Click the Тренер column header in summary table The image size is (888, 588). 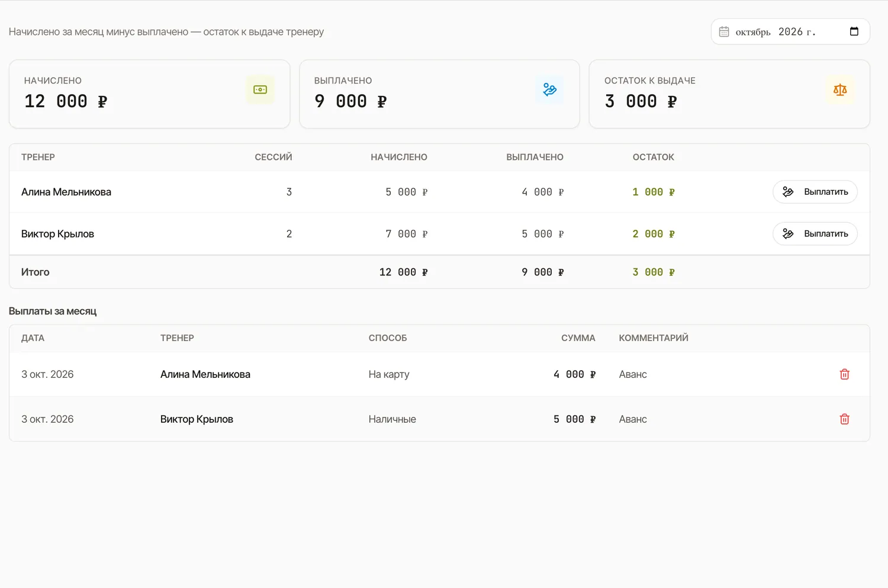(x=38, y=157)
